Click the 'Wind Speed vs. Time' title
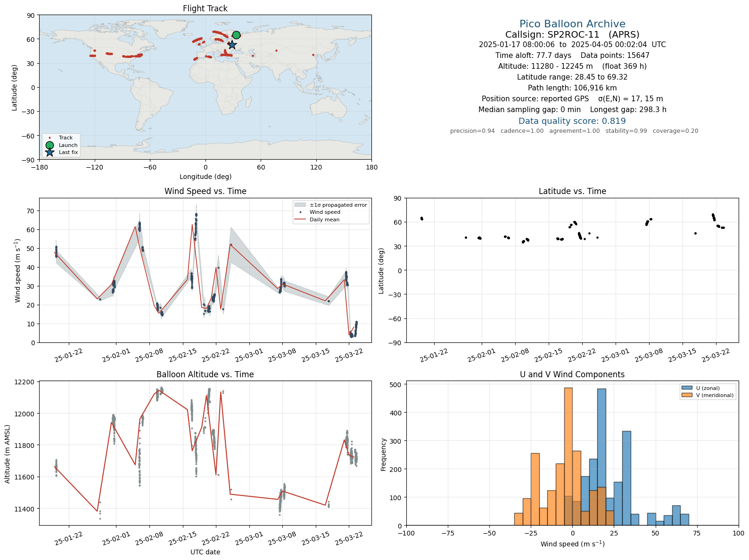 pyautogui.click(x=205, y=191)
